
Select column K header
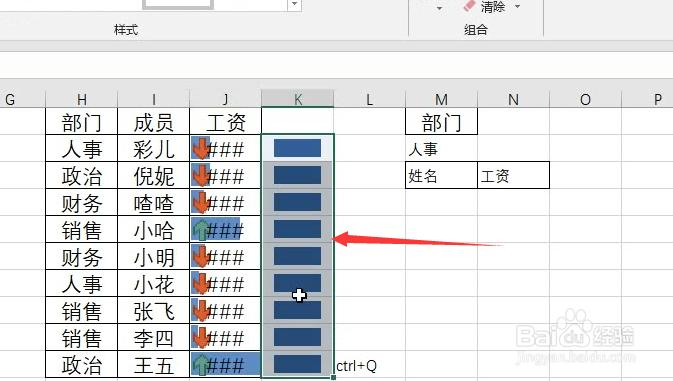[x=297, y=100]
